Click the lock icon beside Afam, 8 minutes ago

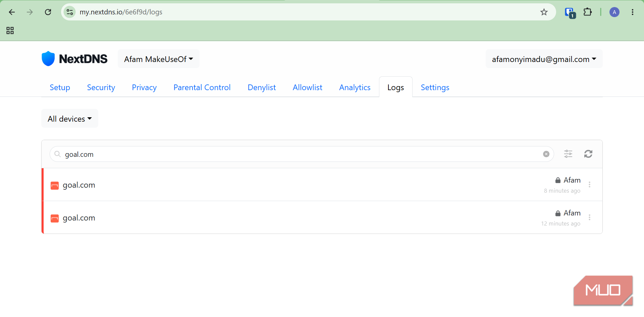558,180
